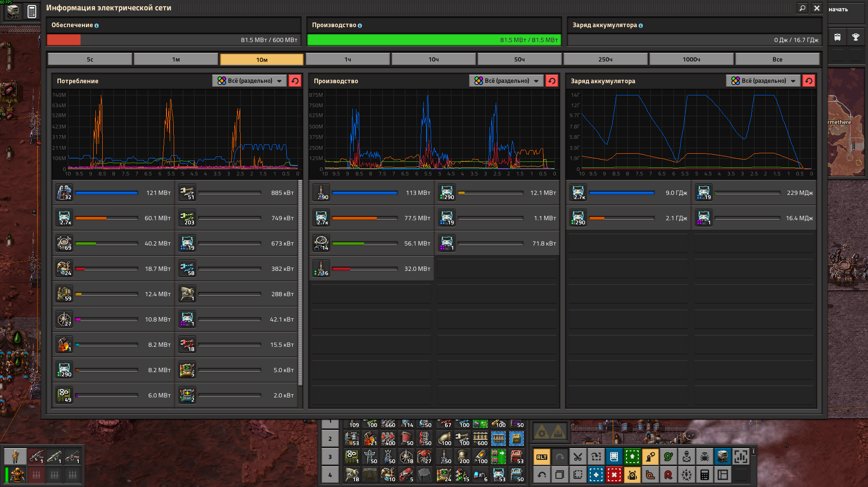The height and width of the screenshot is (487, 868).
Task: Click info icon next to Заряд аккумулятора header
Action: point(640,26)
